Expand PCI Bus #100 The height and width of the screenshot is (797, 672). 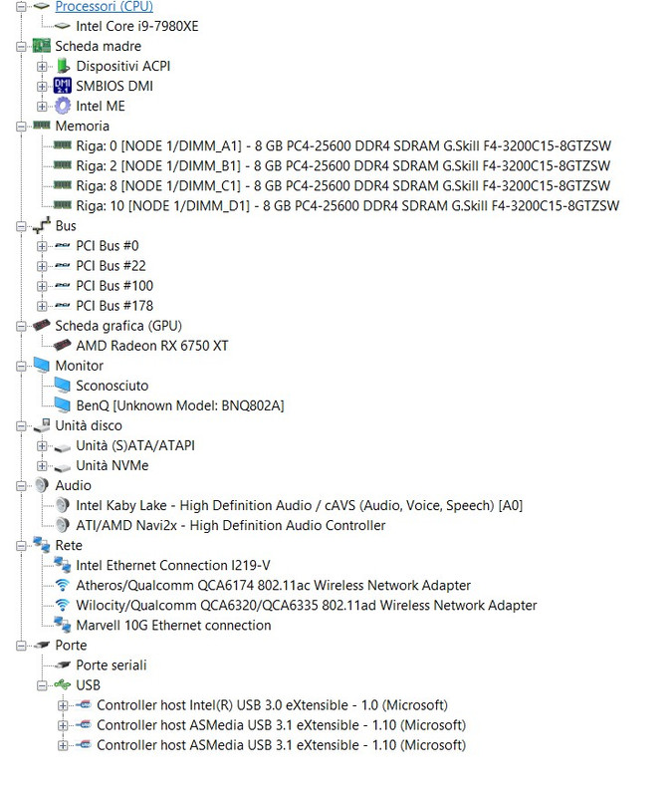tap(42, 286)
